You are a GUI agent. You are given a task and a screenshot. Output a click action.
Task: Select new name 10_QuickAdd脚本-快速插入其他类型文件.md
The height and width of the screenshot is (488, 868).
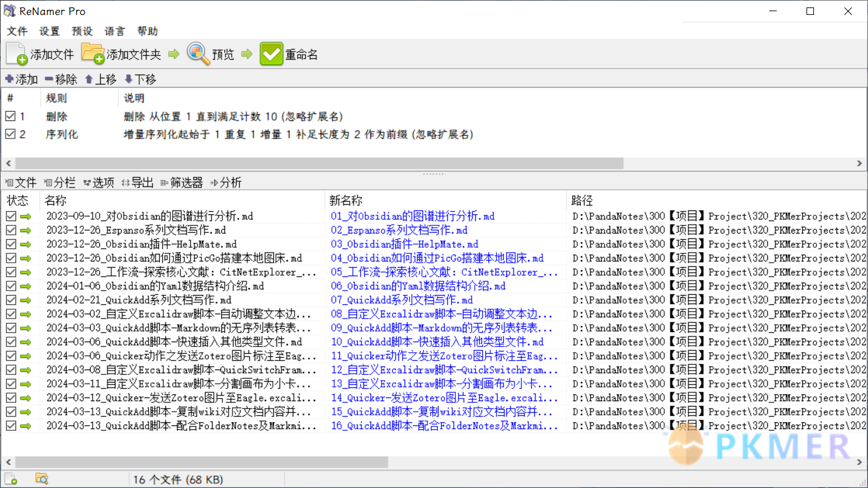click(437, 342)
